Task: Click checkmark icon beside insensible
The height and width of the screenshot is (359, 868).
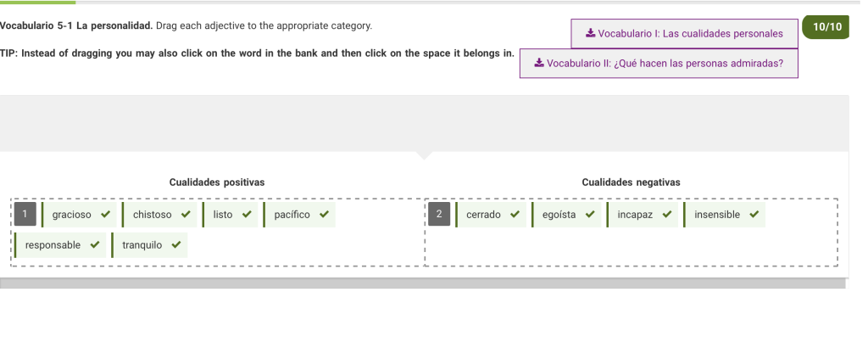Action: click(754, 215)
